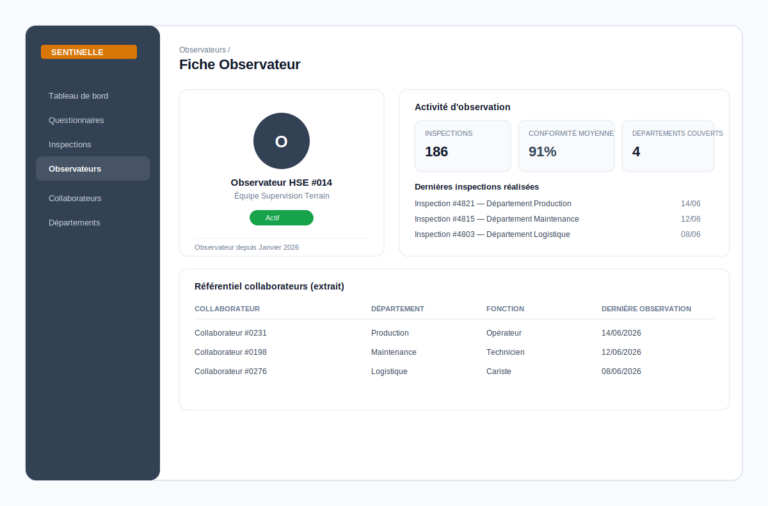The height and width of the screenshot is (506, 768).
Task: Click the 08/06/2026 observation date
Action: 621,371
